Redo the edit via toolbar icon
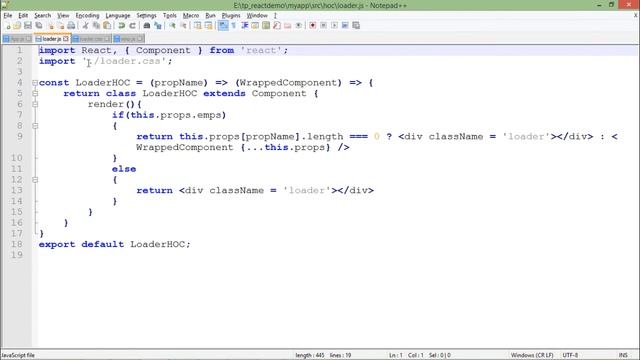 coord(132,26)
